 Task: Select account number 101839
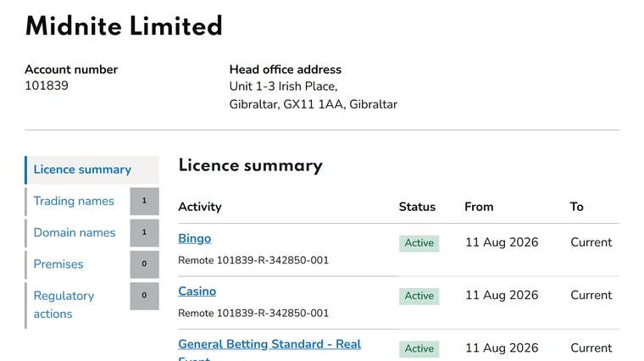pos(47,86)
